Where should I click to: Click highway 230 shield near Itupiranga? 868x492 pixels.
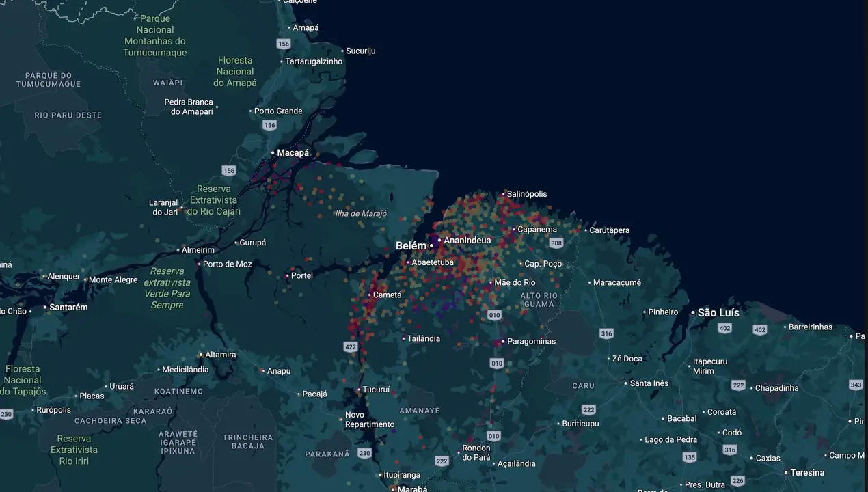[364, 453]
